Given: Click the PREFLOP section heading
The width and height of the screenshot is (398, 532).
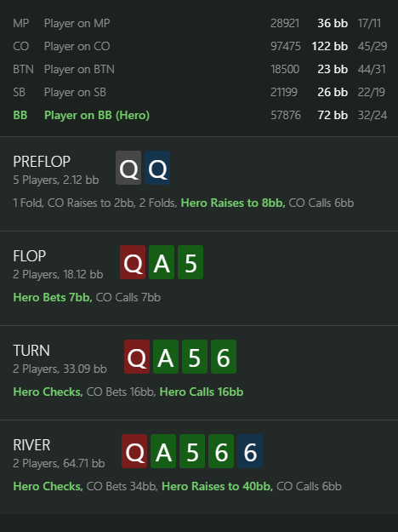Looking at the screenshot, I should (x=42, y=162).
